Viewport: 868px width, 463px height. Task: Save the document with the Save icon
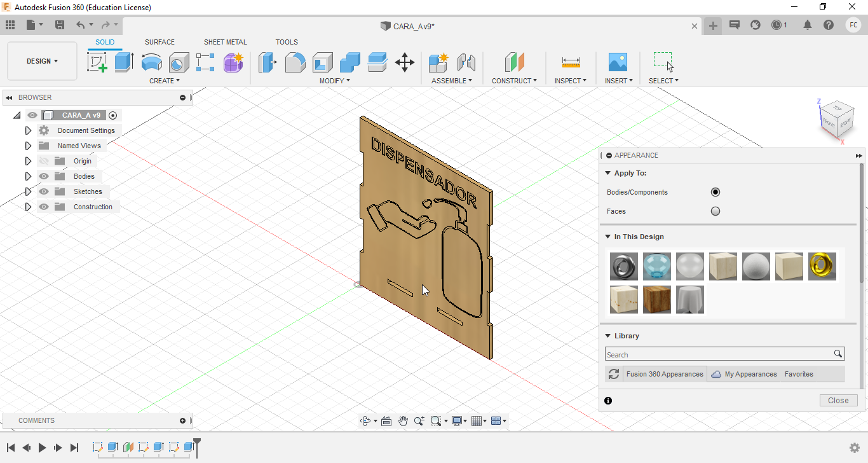(x=60, y=25)
